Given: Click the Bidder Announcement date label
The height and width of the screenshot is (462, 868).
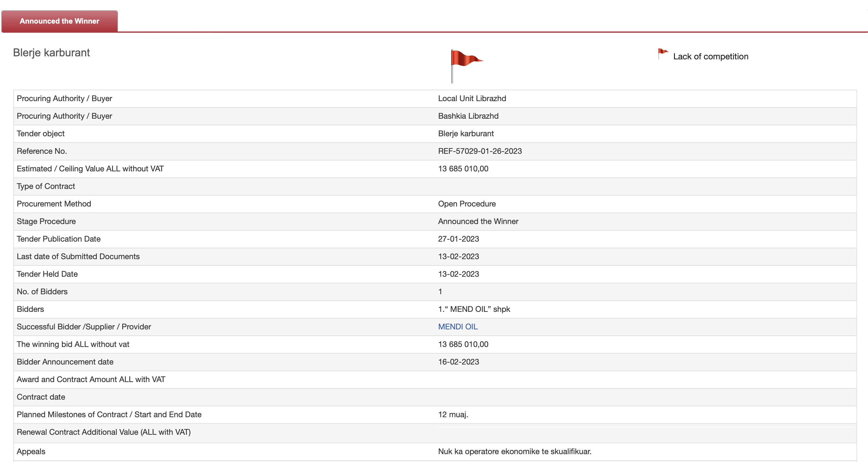Looking at the screenshot, I should click(65, 361).
